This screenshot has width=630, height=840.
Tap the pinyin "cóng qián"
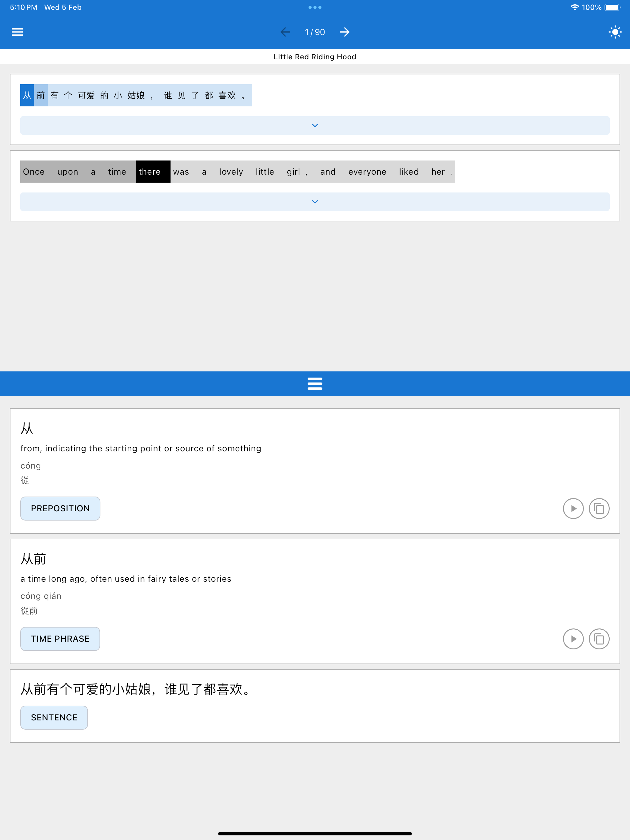click(41, 596)
